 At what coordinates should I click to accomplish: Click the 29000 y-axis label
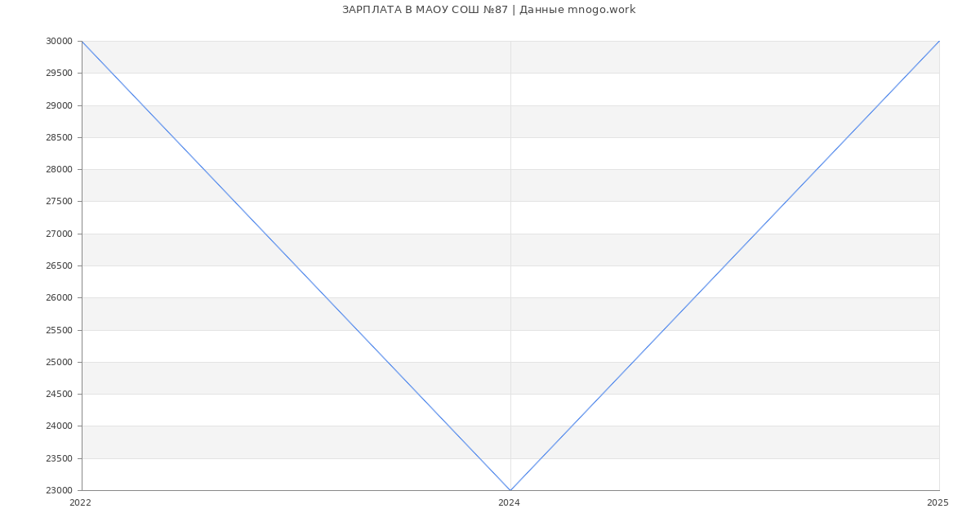point(59,105)
